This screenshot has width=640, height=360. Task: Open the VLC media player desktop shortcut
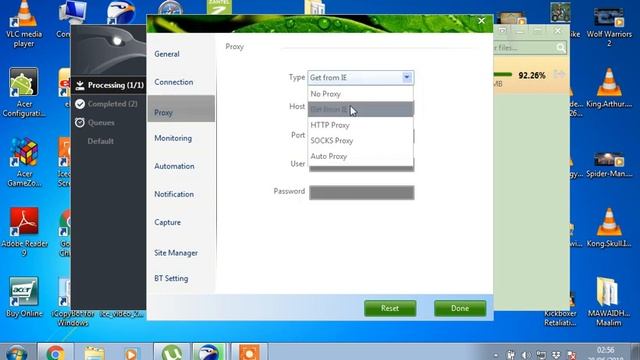point(24,24)
